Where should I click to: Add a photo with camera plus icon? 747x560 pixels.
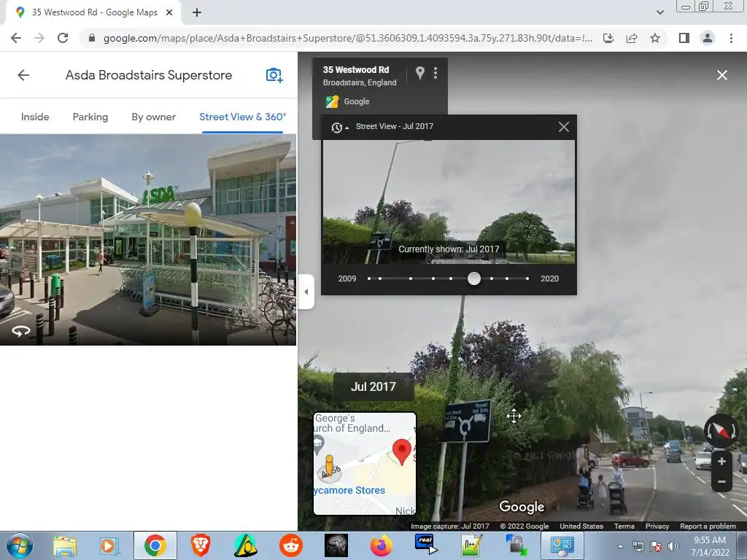pyautogui.click(x=274, y=75)
